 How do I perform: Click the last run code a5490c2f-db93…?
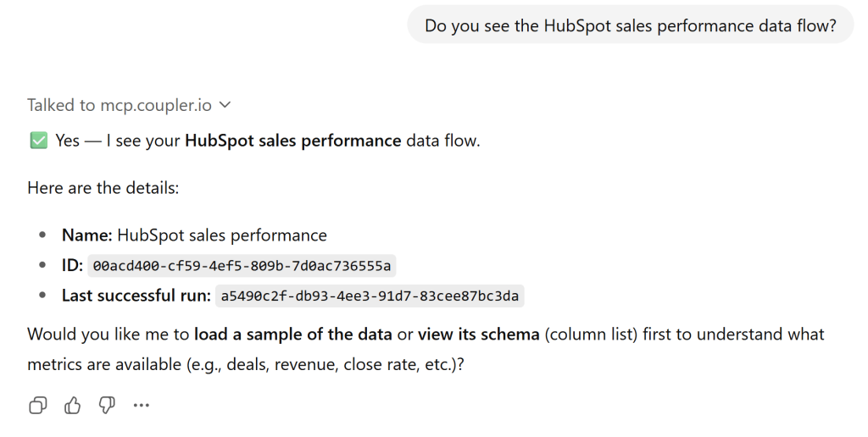(x=370, y=296)
